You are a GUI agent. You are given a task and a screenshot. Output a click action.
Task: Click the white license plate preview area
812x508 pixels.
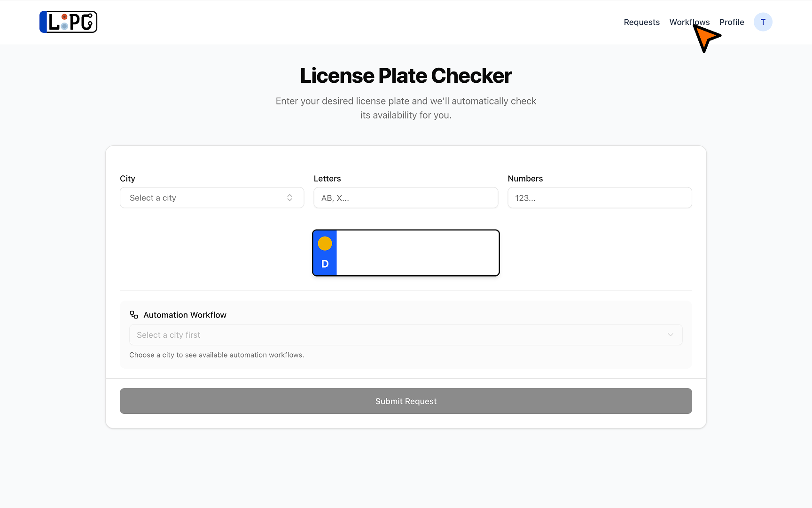(x=417, y=253)
